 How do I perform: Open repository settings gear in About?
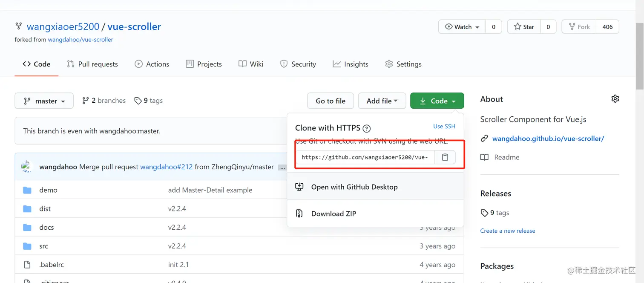615,99
